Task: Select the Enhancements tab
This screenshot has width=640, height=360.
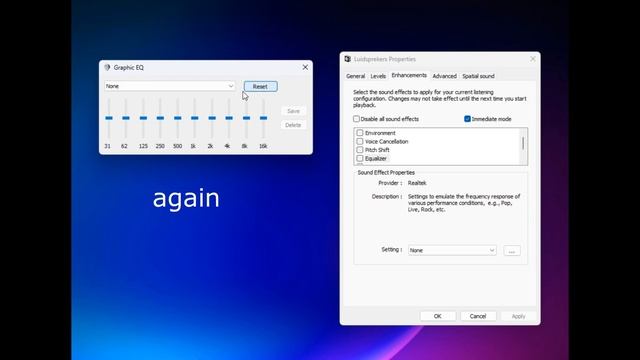Action: 409,76
